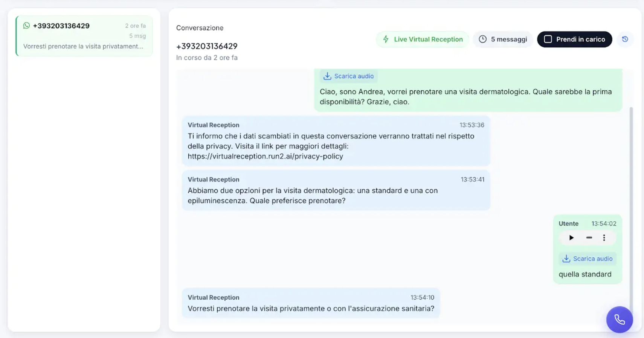
Task: Click the 'Vorresti prenotare la visita' preview text
Action: (83, 46)
